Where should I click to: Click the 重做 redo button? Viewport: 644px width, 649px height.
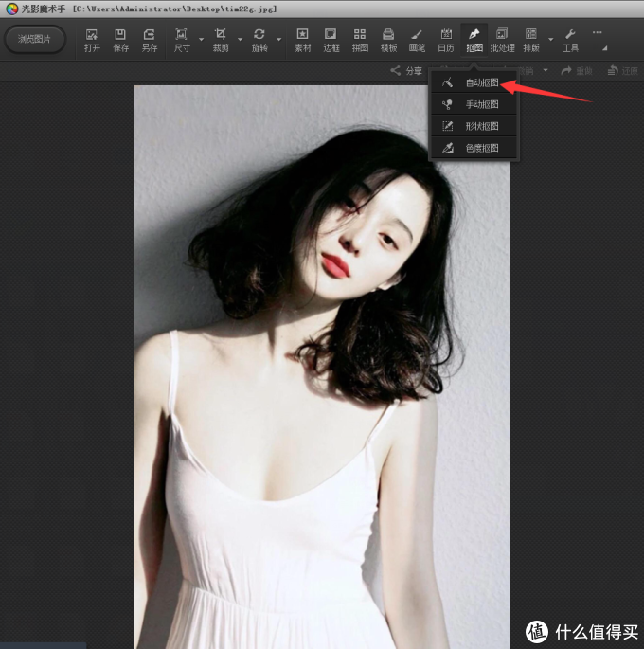click(577, 71)
